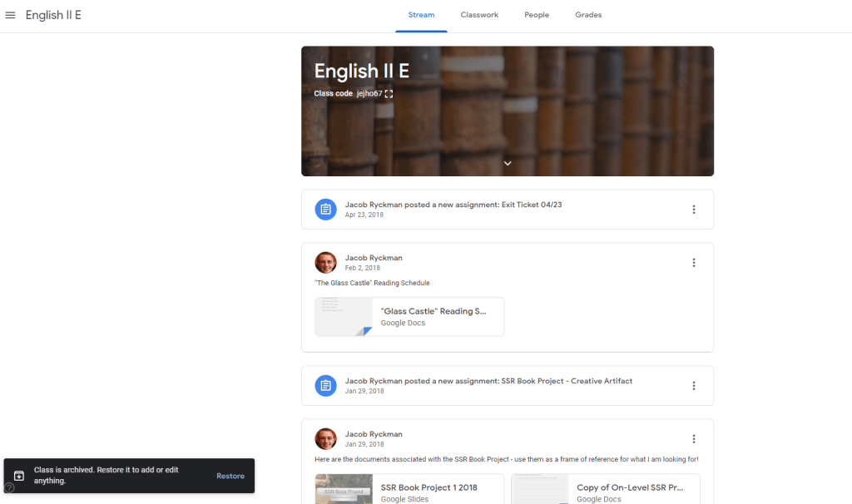
Task: Click Jacob Ryckman's avatar on Feb 2 post
Action: (x=325, y=263)
